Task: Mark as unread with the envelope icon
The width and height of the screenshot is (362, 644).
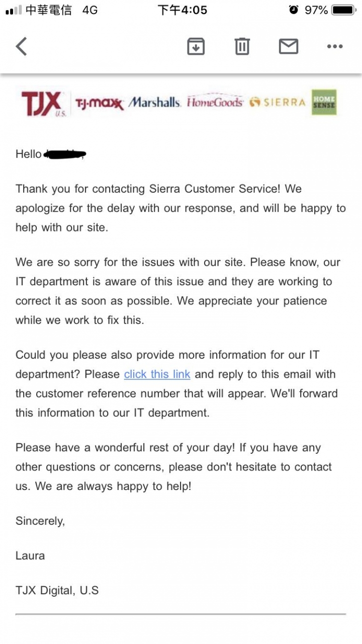Action: (289, 46)
